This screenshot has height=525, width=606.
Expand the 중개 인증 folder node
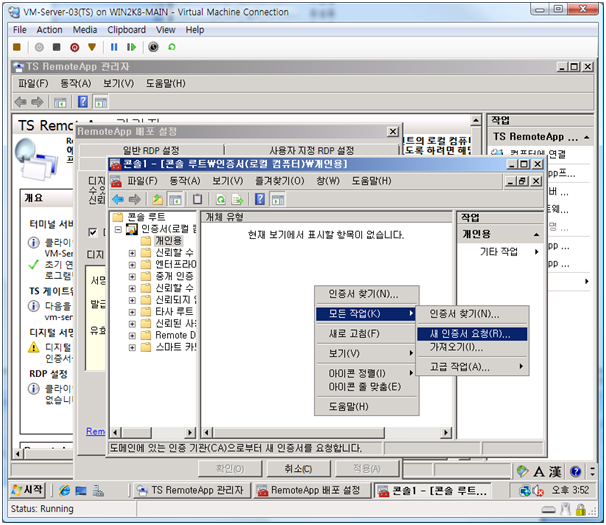132,277
